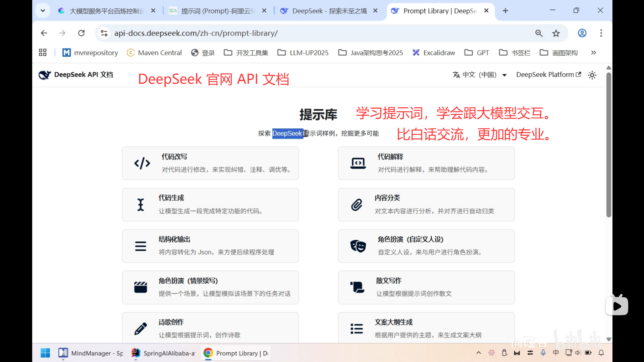Open the Maven Central bookmark

coord(154,53)
